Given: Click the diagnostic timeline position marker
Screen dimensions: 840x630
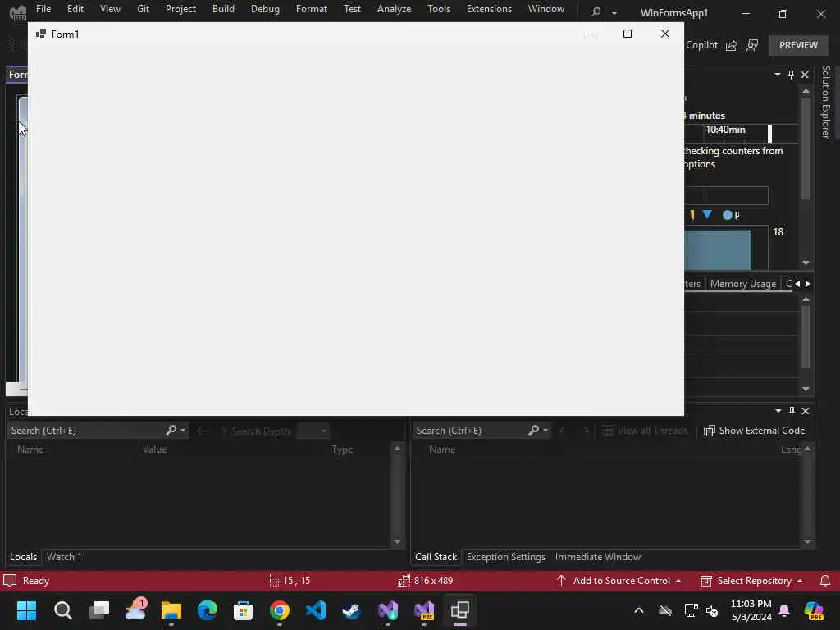Looking at the screenshot, I should pos(769,133).
